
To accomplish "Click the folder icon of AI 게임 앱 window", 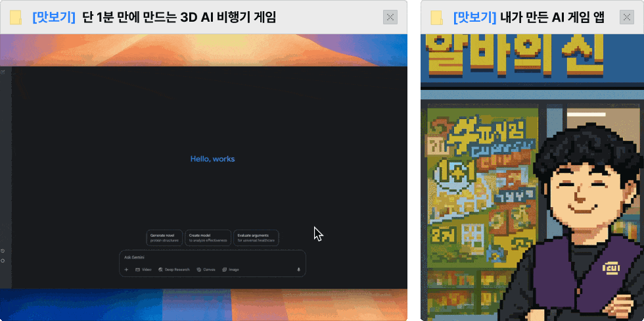I will 436,18.
